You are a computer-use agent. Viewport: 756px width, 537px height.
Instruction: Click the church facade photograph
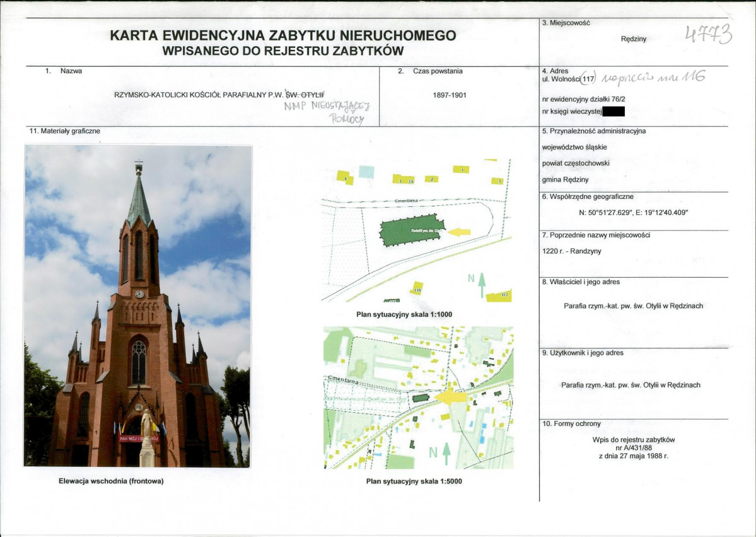pos(137,306)
